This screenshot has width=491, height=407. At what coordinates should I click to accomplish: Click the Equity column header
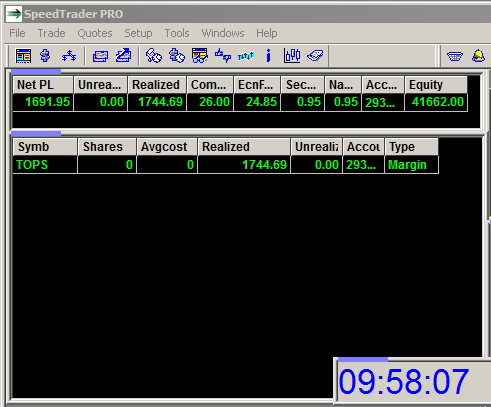click(x=436, y=85)
